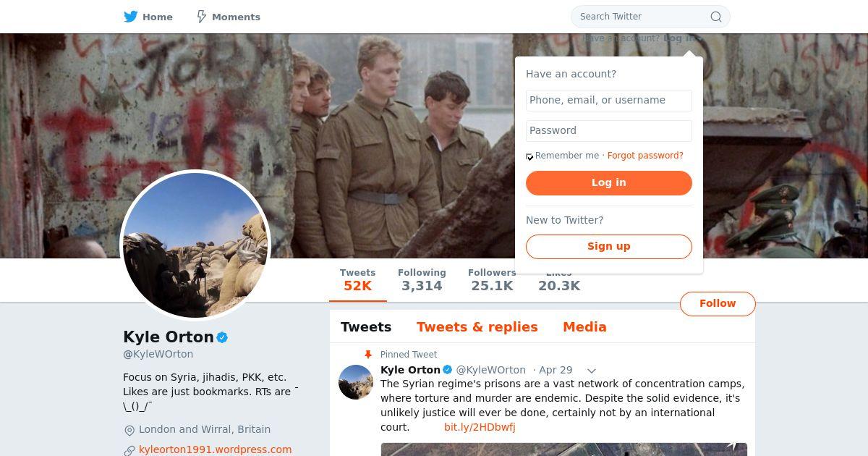Click the website link chain icon
This screenshot has height=456, width=868.
[129, 450]
